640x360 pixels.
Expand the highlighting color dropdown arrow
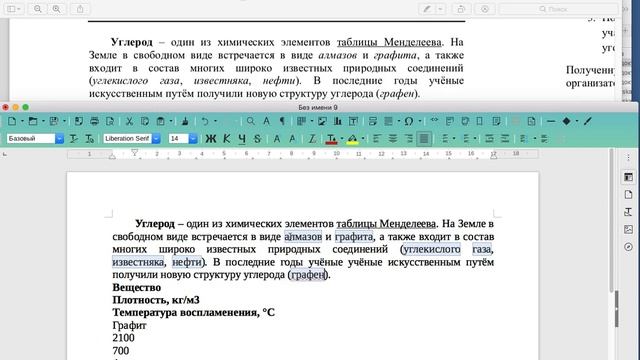[362, 139]
